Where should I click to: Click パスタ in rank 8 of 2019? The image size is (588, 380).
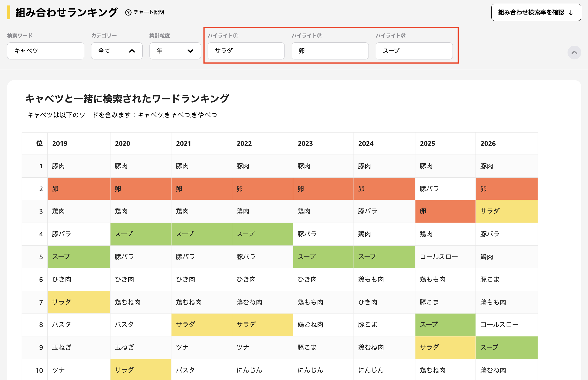click(61, 325)
